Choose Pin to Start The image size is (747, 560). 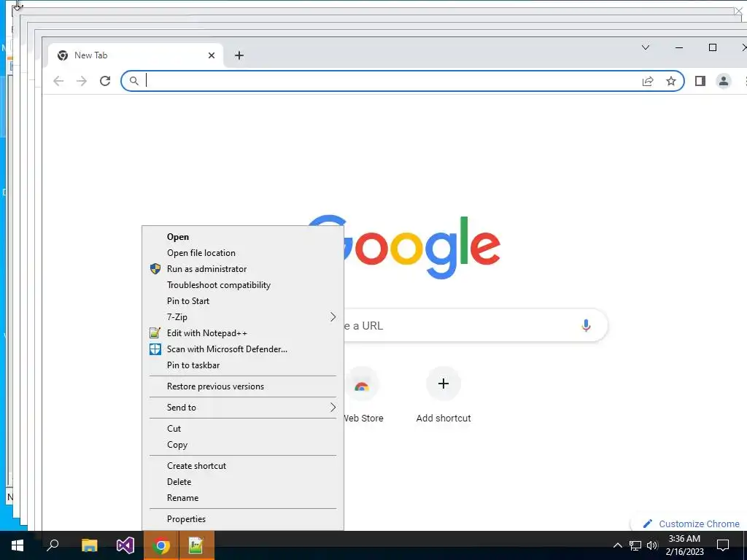[x=243, y=301]
